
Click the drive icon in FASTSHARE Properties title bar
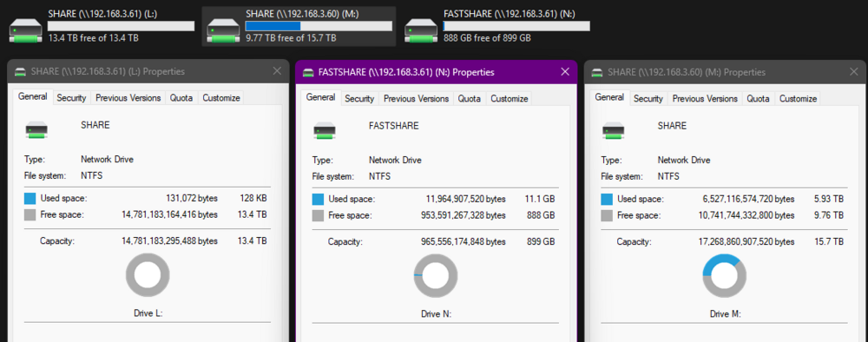point(309,73)
